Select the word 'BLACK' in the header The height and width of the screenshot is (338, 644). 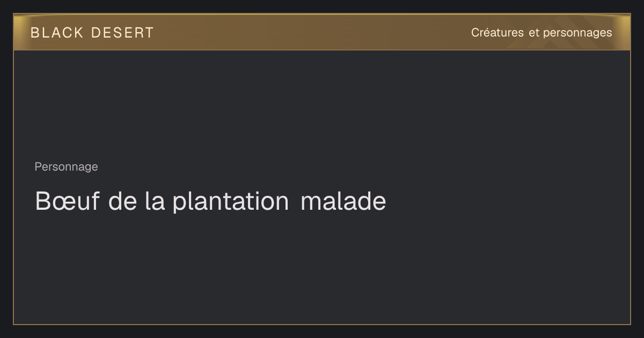(57, 33)
